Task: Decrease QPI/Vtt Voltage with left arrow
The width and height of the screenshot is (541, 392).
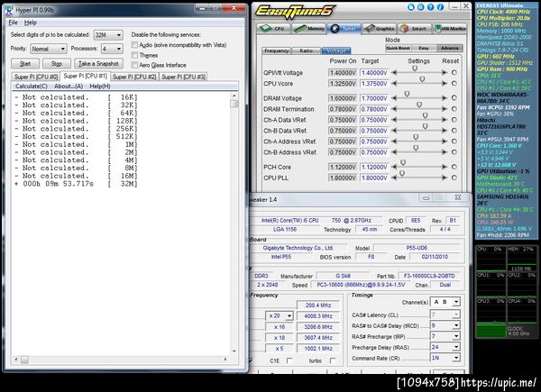Action: click(x=394, y=73)
